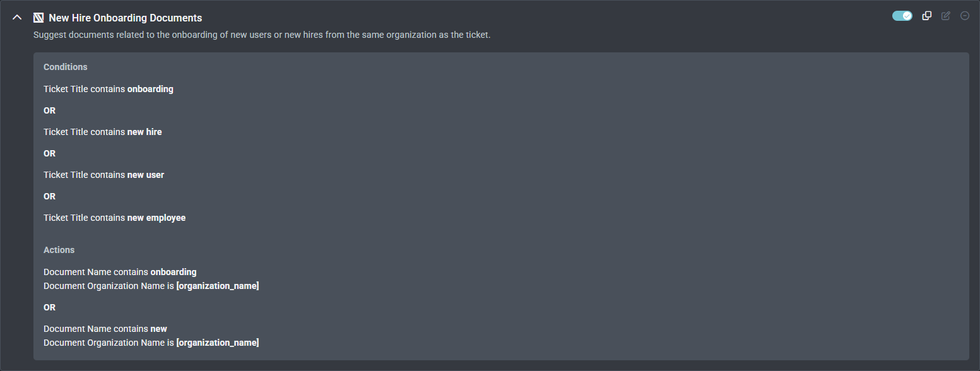Open the rule editor via pencil icon
Image resolution: width=980 pixels, height=371 pixels.
pos(946,16)
